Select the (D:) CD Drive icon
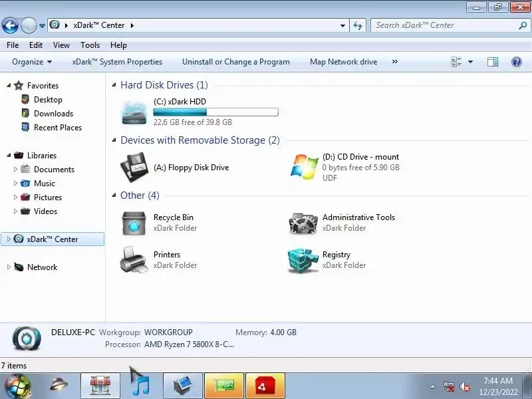Screen dimensions: 532x399 point(304,168)
